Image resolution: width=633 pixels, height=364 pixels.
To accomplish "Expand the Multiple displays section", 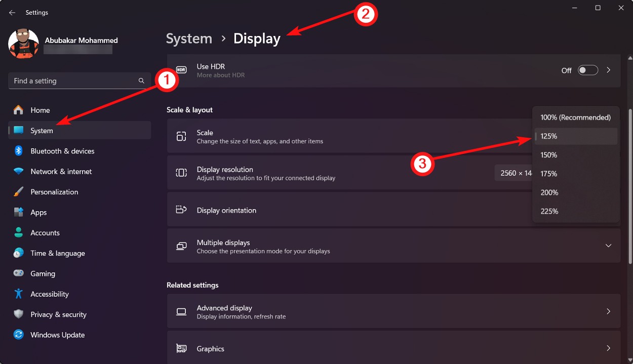I will tap(608, 245).
